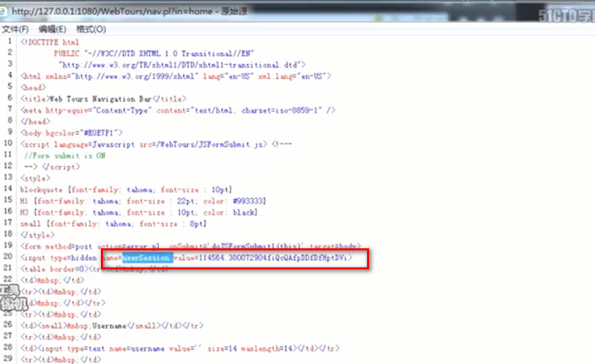Click line number 28 in the gutter
Viewport: 595px width, 364px height.
[8, 347]
